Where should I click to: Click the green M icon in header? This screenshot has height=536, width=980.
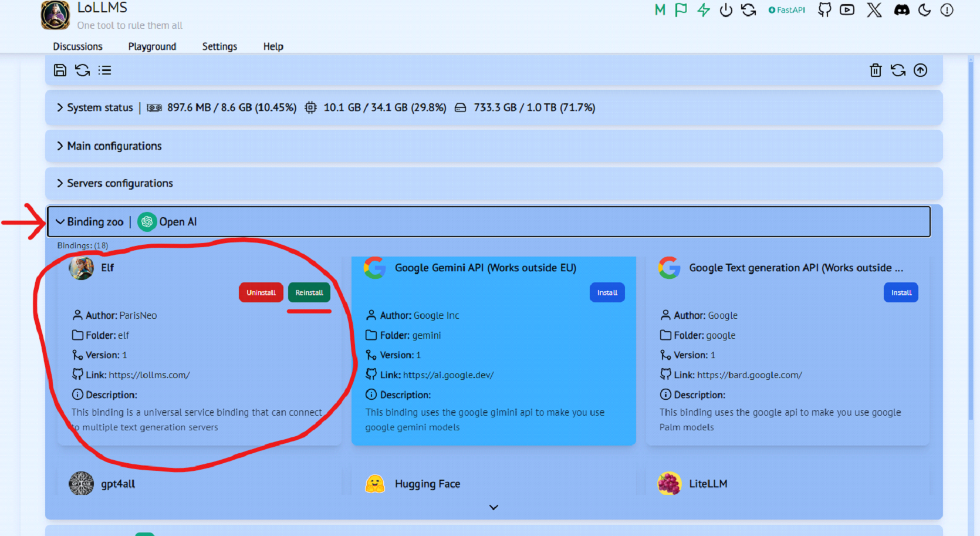coord(660,10)
